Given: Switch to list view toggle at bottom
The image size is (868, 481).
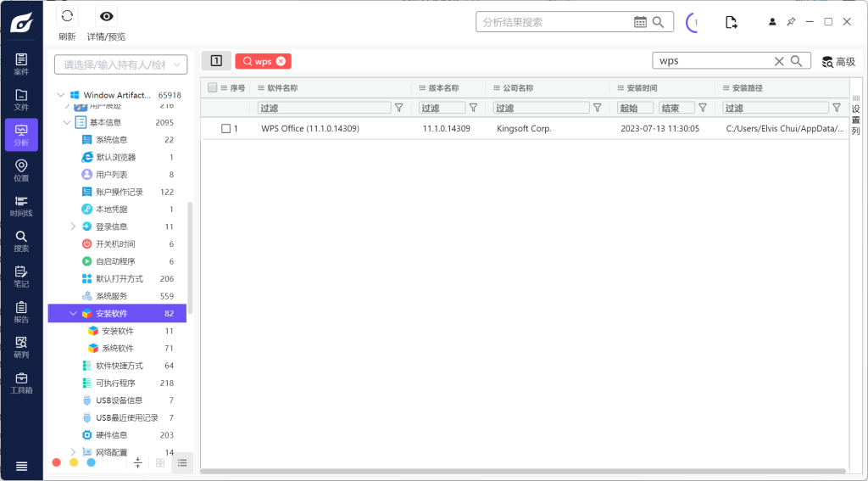Looking at the screenshot, I should pos(182,462).
